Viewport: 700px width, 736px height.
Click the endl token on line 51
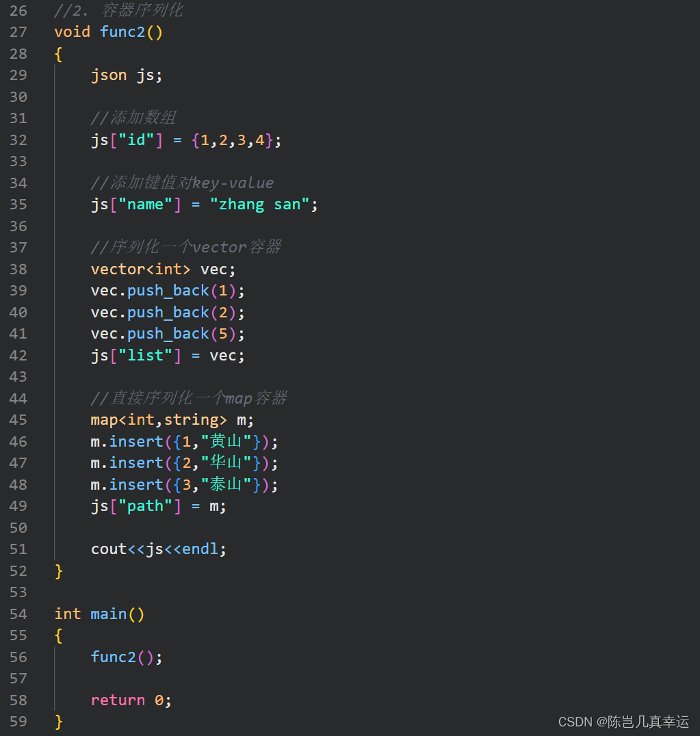(x=200, y=549)
